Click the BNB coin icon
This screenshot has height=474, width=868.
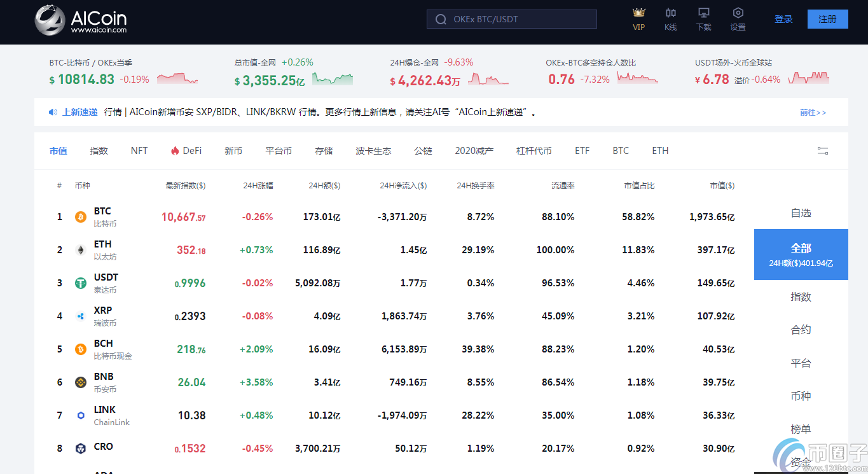81,382
